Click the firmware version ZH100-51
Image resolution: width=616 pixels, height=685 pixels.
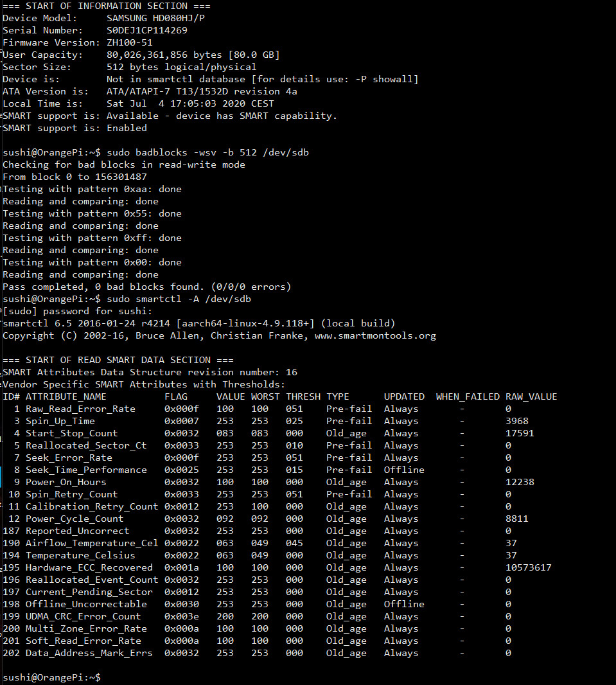(x=129, y=42)
